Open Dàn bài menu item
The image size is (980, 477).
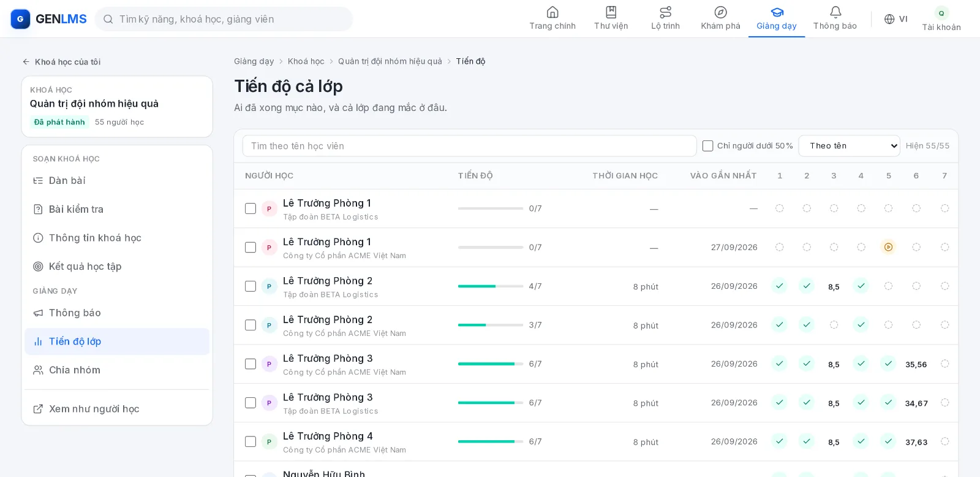click(x=117, y=181)
